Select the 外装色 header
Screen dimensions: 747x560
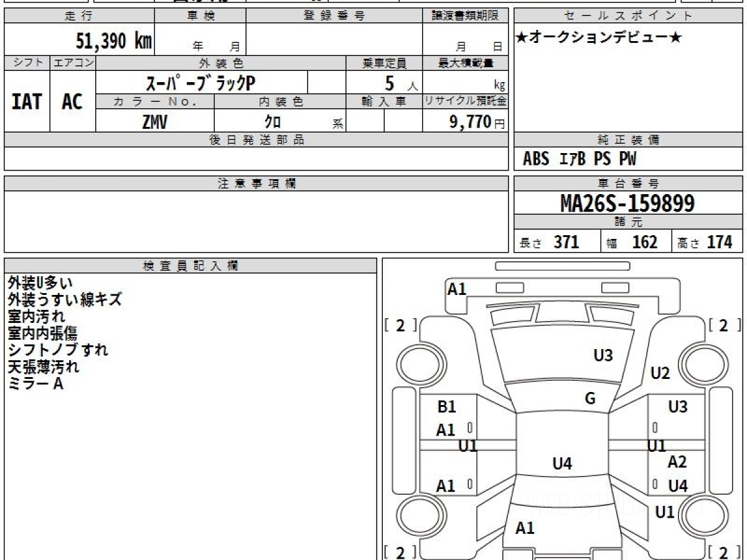[x=221, y=63]
